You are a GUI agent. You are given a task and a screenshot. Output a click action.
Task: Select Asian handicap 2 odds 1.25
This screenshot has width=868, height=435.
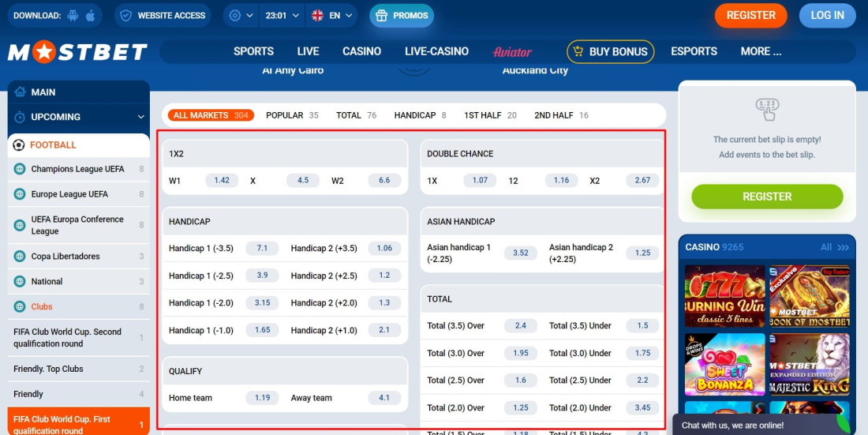(x=642, y=253)
